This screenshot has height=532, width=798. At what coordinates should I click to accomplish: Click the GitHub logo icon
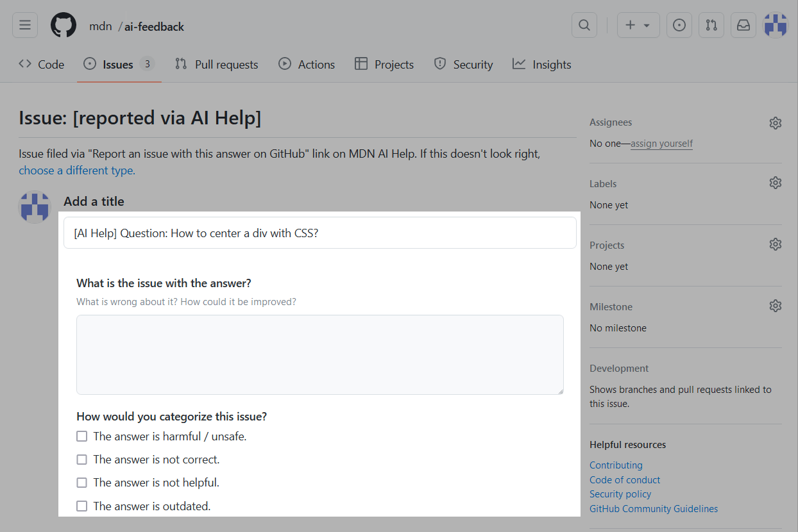(64, 25)
